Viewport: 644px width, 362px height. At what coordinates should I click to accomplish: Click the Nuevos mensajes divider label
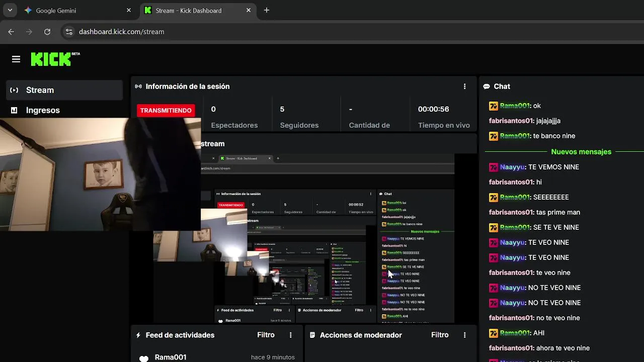click(581, 152)
